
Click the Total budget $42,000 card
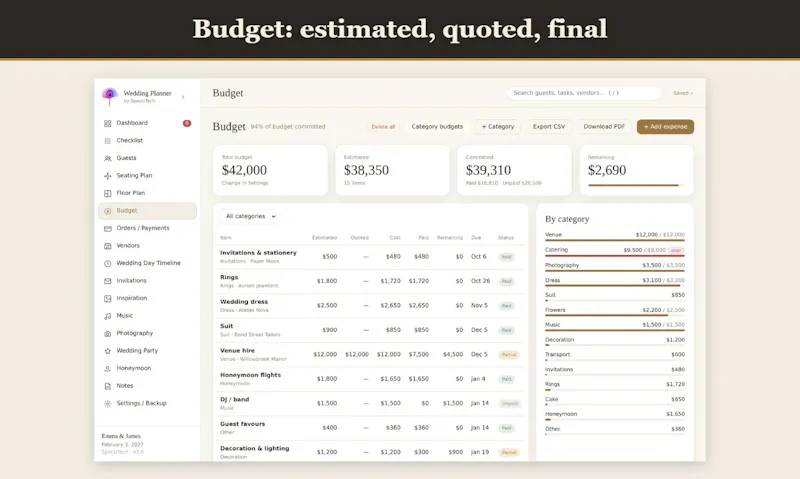pos(270,170)
